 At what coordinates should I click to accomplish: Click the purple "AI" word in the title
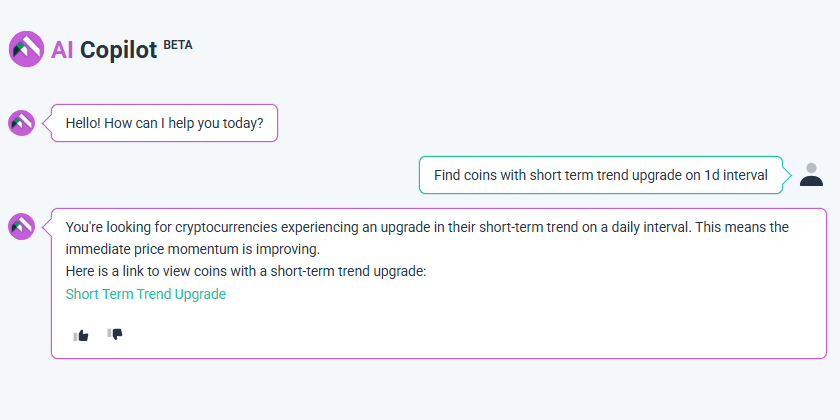click(x=62, y=50)
